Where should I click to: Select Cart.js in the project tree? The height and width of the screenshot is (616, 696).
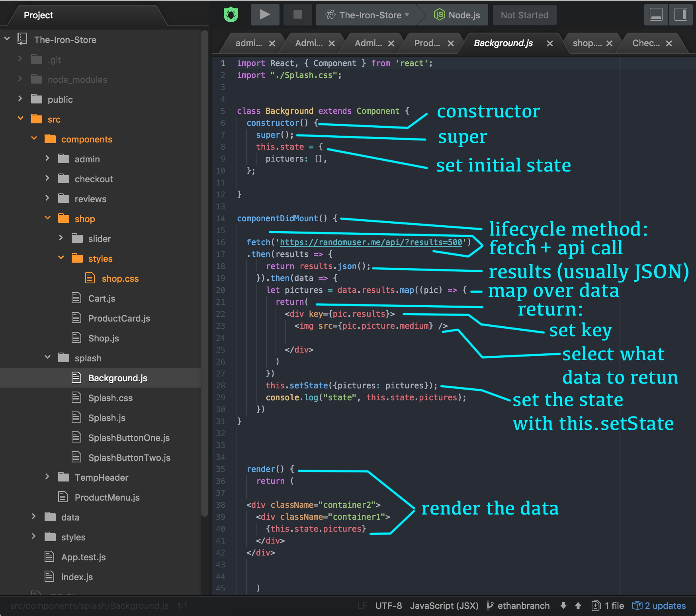102,298
